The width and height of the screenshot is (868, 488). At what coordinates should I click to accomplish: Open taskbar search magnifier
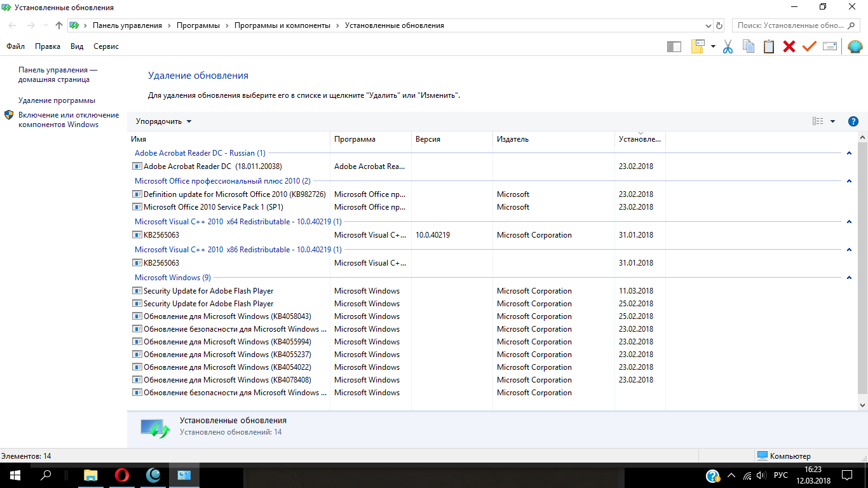click(x=46, y=475)
